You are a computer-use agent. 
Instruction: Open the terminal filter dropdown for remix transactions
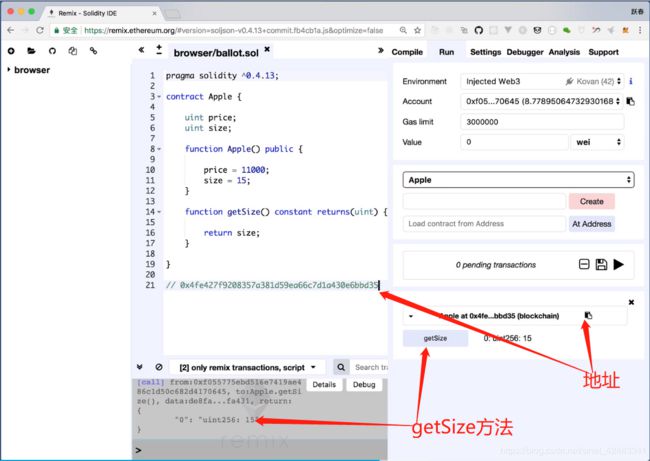pos(247,367)
